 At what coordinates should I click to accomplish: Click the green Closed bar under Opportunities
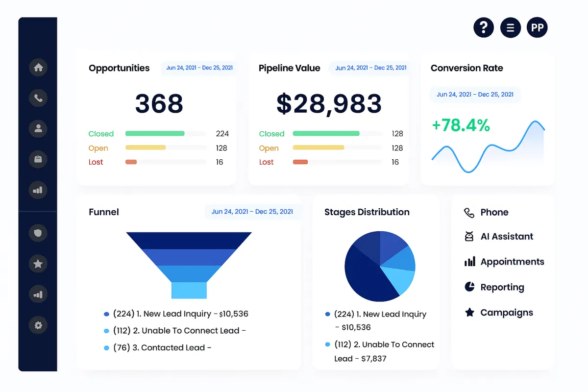[x=155, y=133]
